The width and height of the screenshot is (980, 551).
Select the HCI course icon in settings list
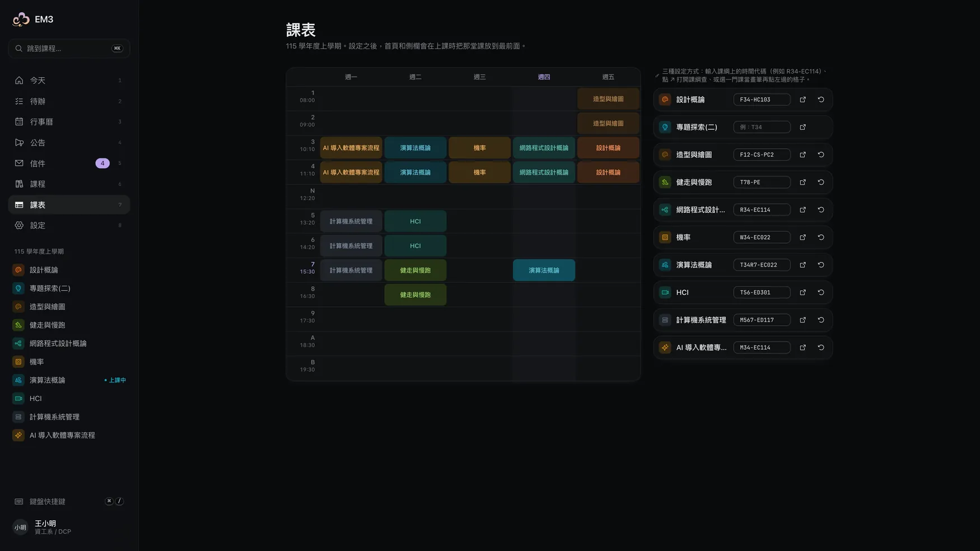coord(665,292)
